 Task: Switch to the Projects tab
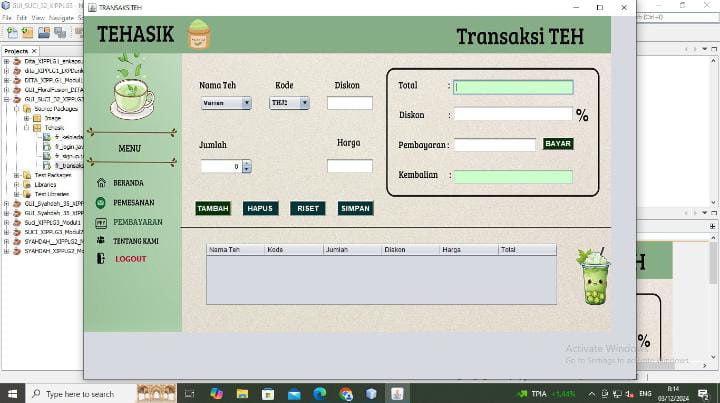click(x=17, y=50)
